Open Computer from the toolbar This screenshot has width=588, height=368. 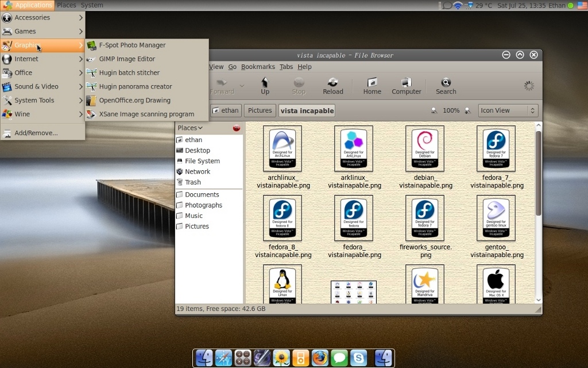(x=407, y=86)
